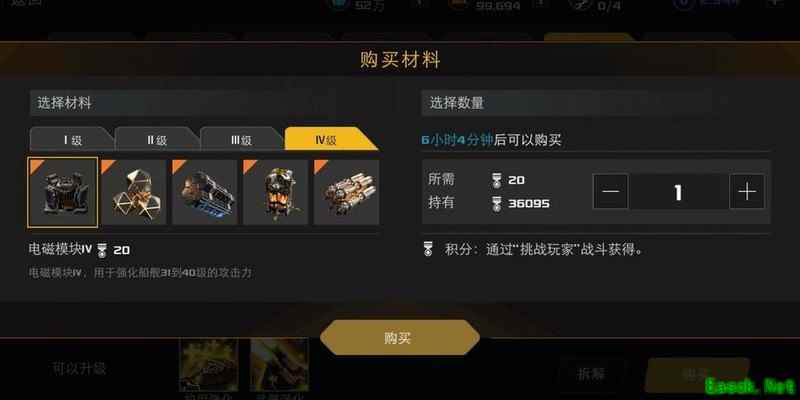Open the II级 material tab

[157, 140]
